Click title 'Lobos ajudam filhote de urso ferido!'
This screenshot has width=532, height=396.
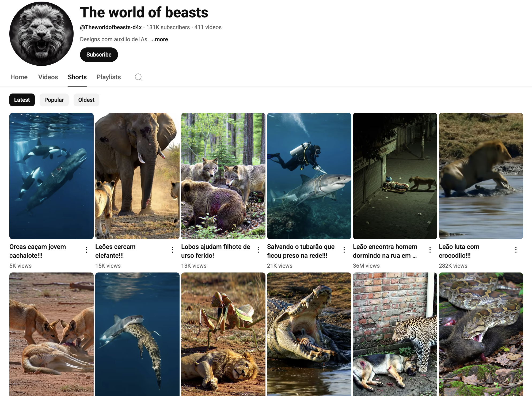click(x=216, y=251)
